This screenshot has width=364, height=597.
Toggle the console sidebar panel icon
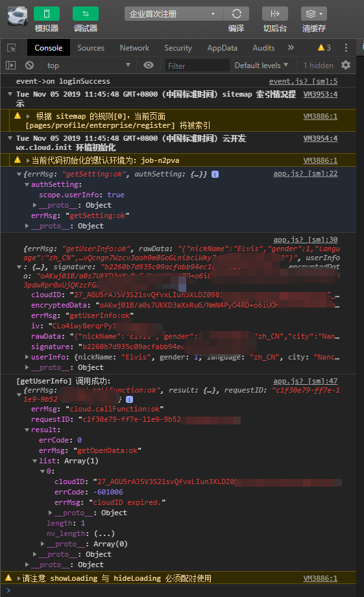[x=10, y=66]
